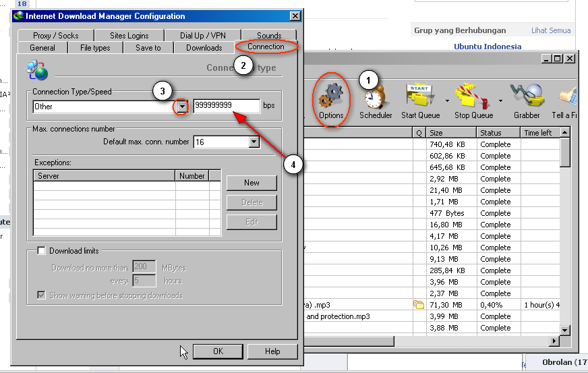The image size is (588, 373).
Task: Switch to the File types tab
Action: pyautogui.click(x=95, y=48)
